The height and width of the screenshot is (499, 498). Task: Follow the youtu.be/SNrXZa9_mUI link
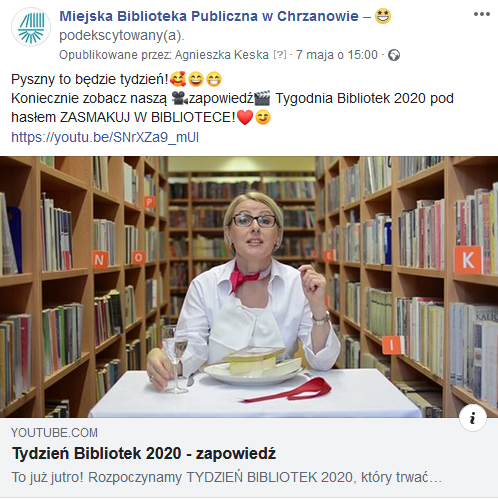pyautogui.click(x=105, y=137)
